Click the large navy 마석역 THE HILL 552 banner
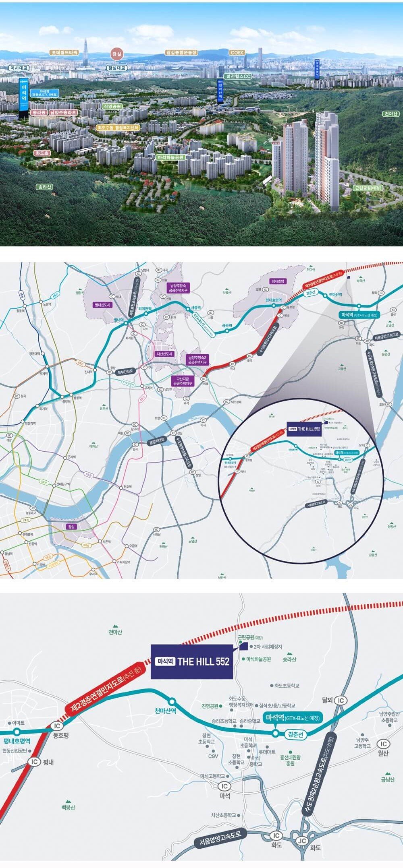The height and width of the screenshot is (868, 403). tap(192, 661)
